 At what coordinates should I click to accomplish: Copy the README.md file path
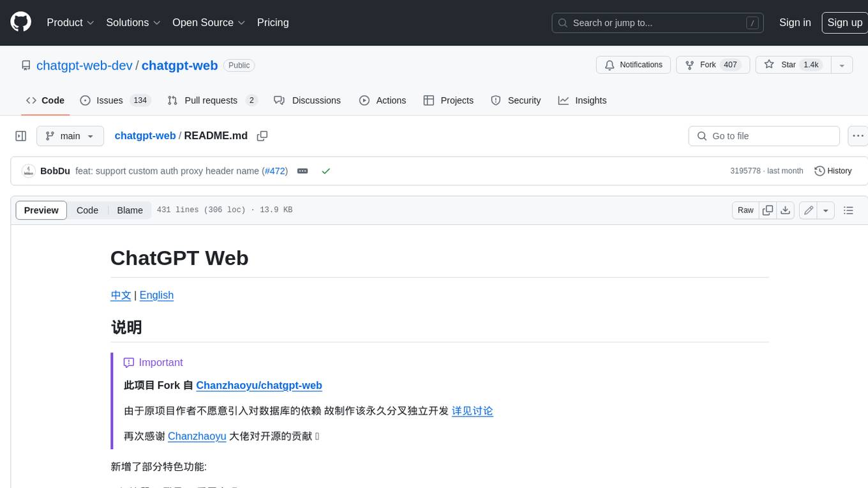click(x=262, y=136)
